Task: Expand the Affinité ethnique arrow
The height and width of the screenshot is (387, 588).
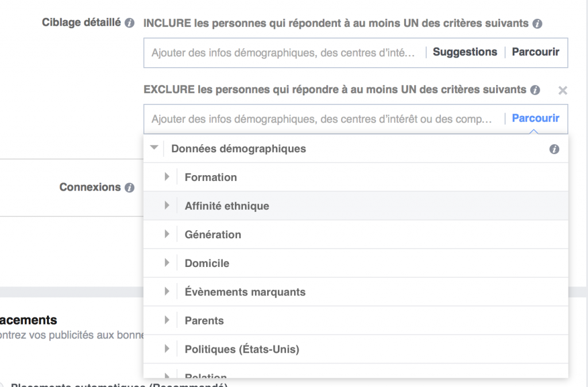Action: point(167,206)
